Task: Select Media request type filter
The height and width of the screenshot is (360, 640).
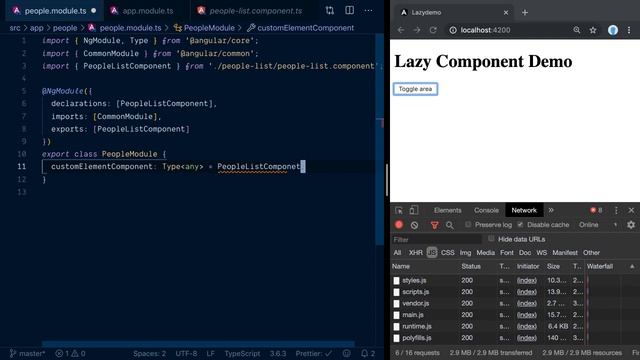Action: coord(485,253)
